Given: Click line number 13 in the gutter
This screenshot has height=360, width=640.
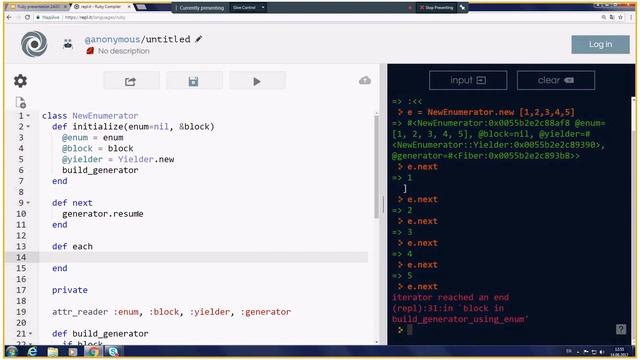Looking at the screenshot, I should pyautogui.click(x=21, y=247).
